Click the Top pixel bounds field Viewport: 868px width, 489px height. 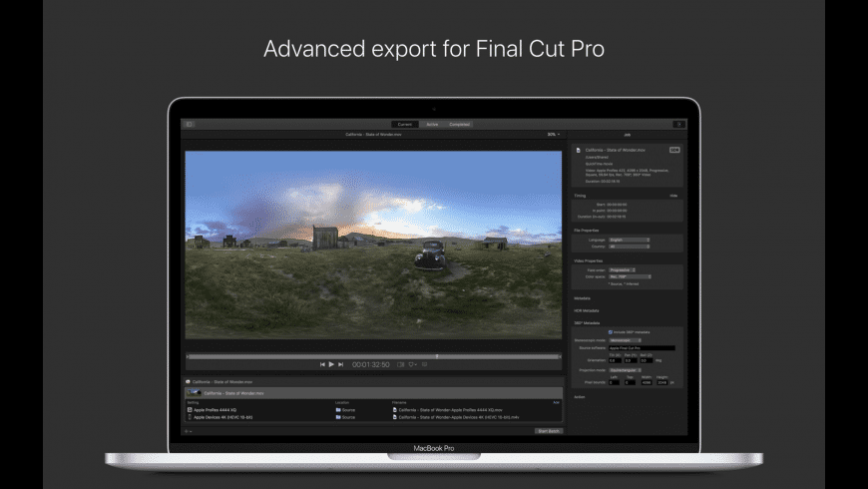tap(630, 382)
